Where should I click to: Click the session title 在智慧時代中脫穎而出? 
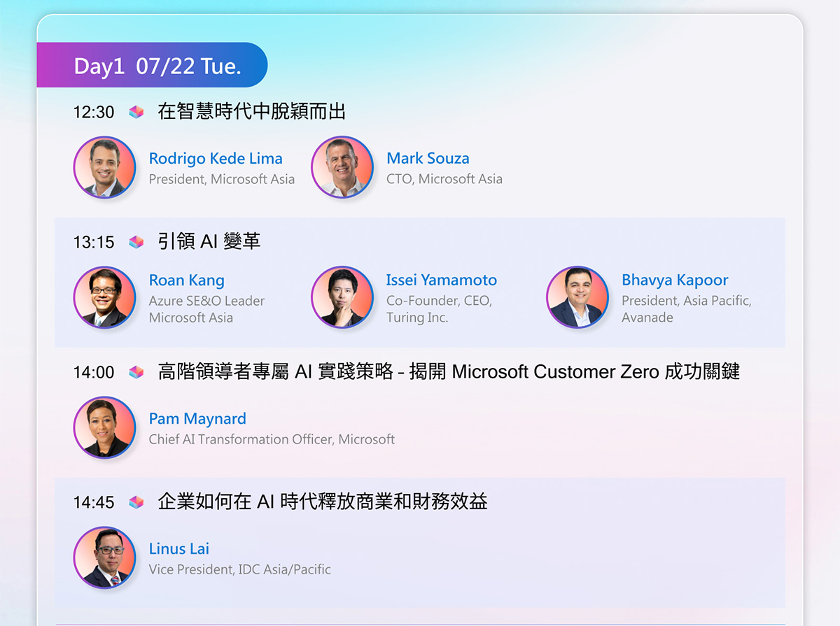click(252, 111)
